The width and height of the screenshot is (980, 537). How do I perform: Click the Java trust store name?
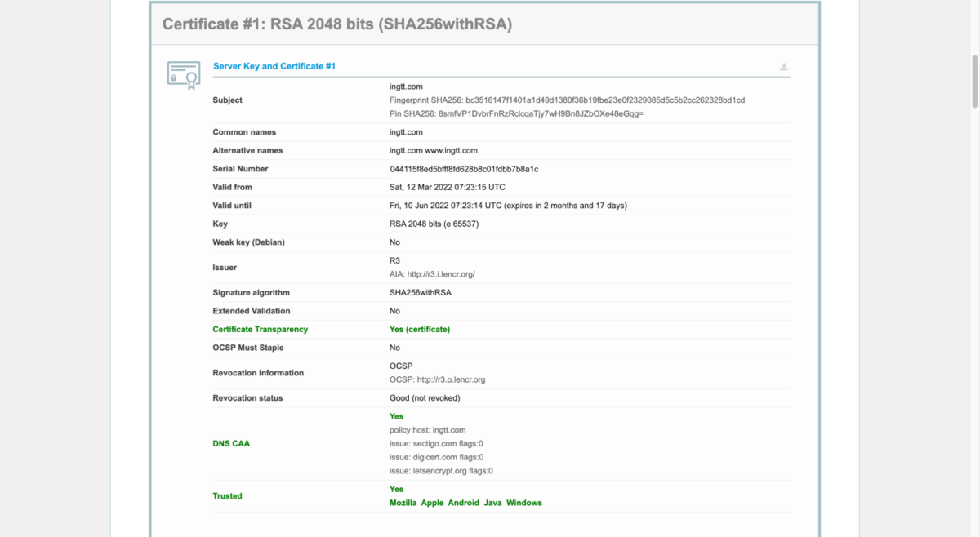492,503
